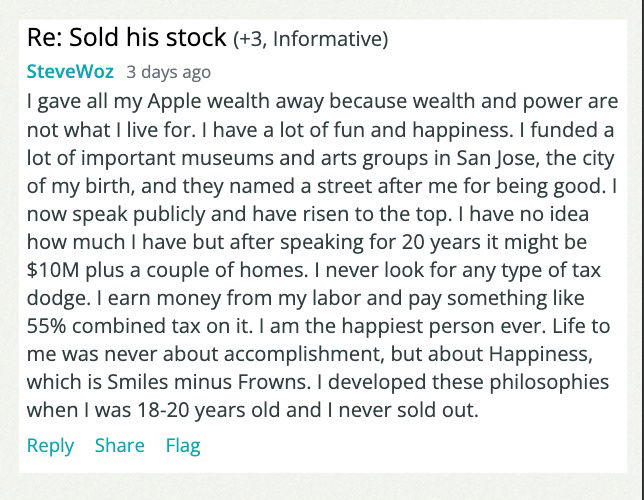Click the Reply link below the comment
Viewport: 644px width, 500px height.
pos(50,446)
